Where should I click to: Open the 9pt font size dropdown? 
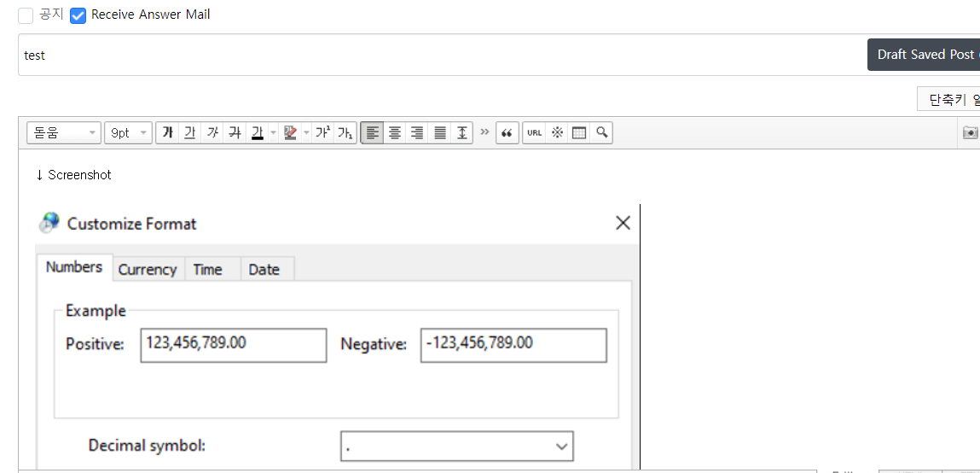click(128, 132)
